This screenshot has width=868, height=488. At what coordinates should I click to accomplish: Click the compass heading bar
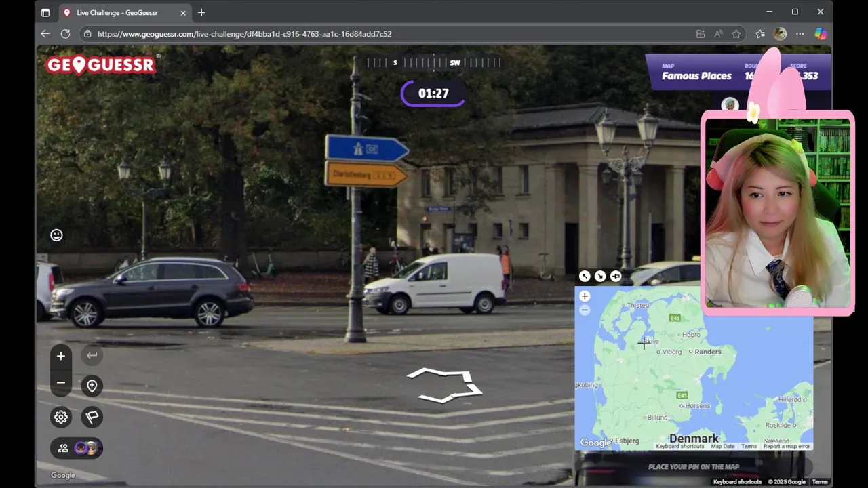(434, 62)
